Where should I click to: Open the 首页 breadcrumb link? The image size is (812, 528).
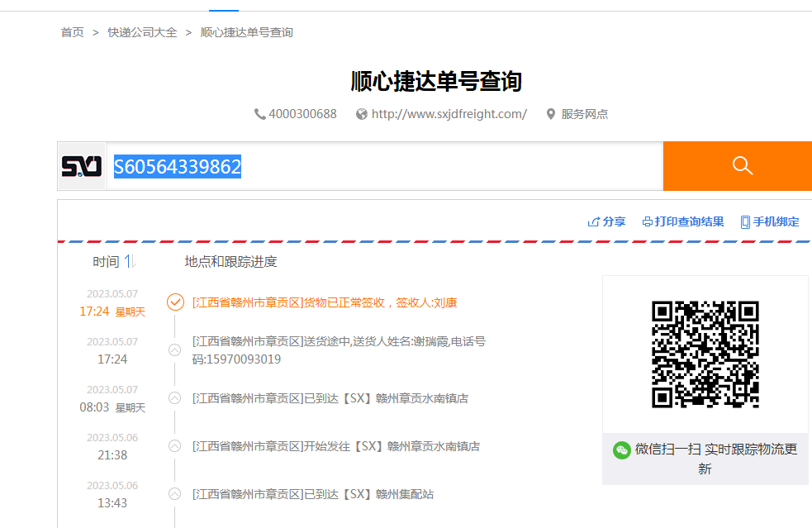72,33
